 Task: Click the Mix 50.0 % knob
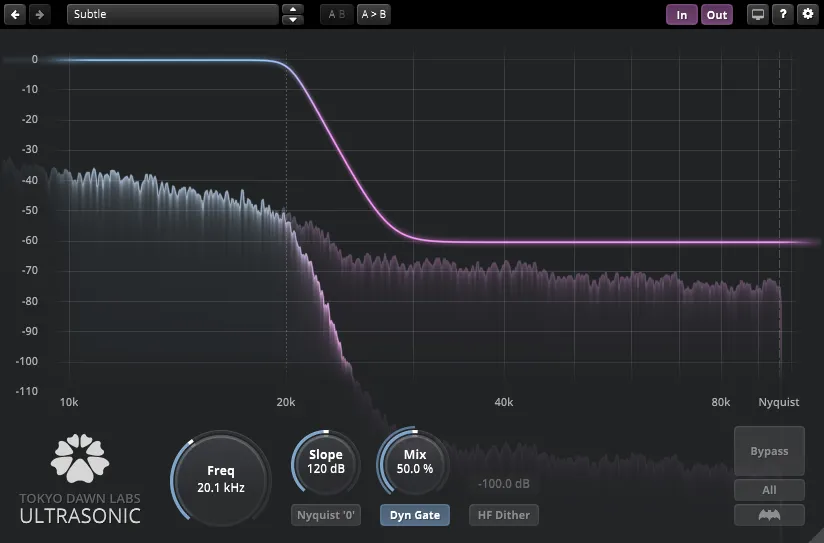[x=415, y=463]
